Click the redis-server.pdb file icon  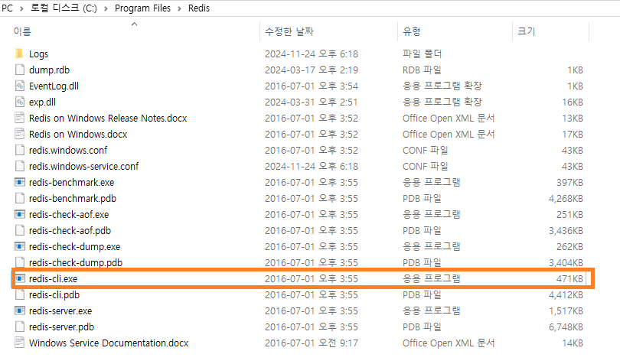(19, 327)
